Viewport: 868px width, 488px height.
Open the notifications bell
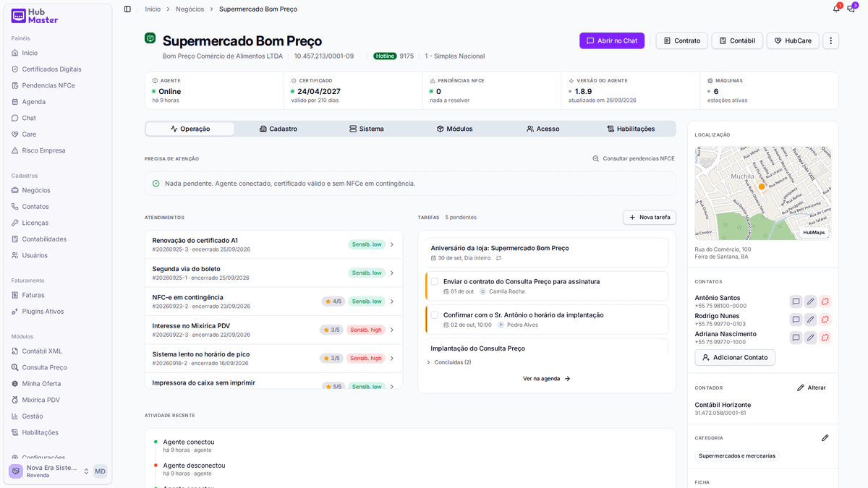tap(836, 9)
